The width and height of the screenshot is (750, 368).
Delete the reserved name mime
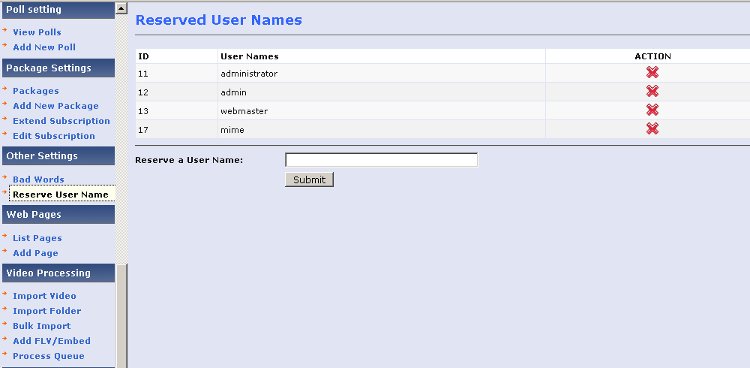tap(652, 128)
